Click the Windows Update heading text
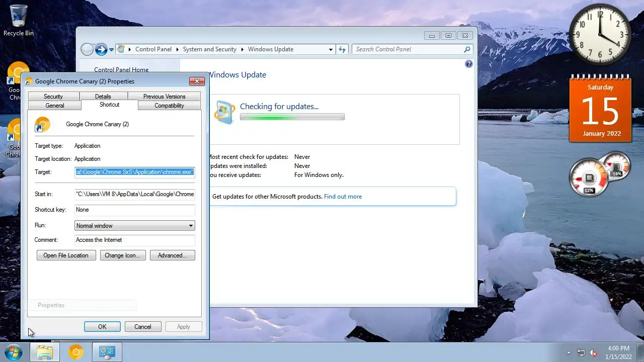Screen dimensions: 644x362 237,75
